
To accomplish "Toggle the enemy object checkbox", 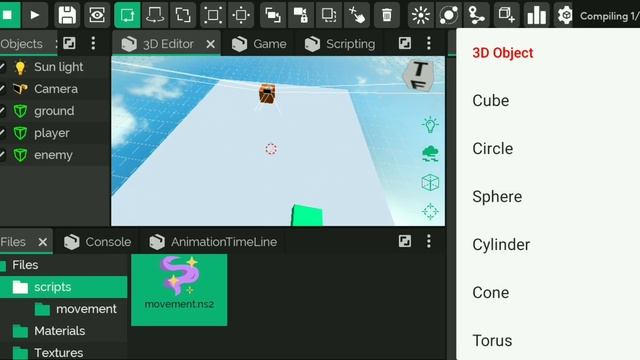I will (x=3, y=155).
